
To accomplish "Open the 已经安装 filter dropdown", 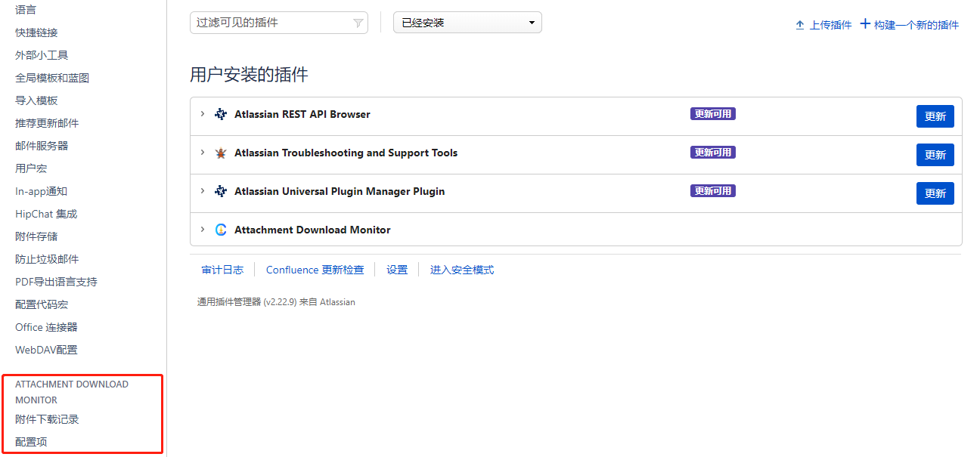I will [467, 23].
